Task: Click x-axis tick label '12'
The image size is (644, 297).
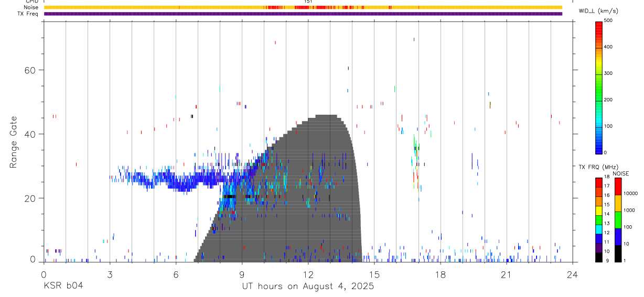Action: 308,274
